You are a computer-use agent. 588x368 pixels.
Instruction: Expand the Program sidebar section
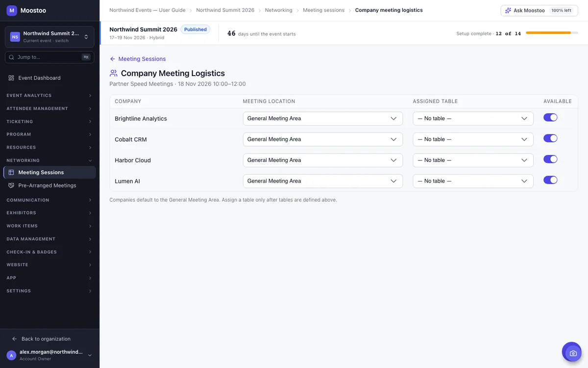[x=49, y=134]
